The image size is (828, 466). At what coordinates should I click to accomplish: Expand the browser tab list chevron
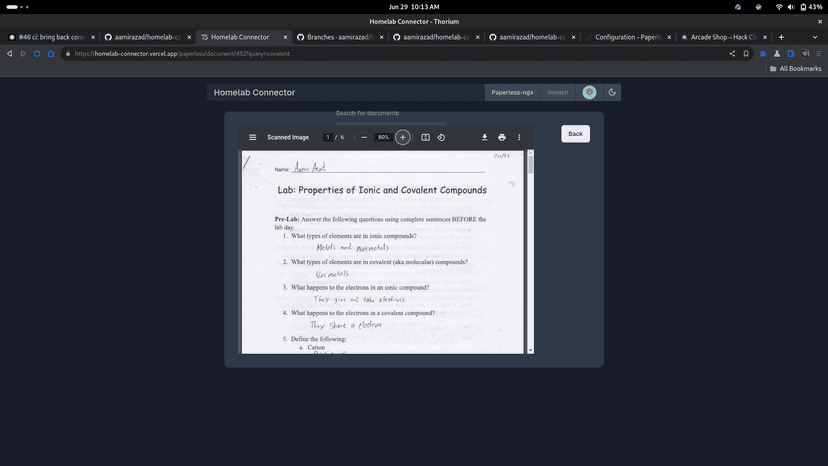[815, 38]
